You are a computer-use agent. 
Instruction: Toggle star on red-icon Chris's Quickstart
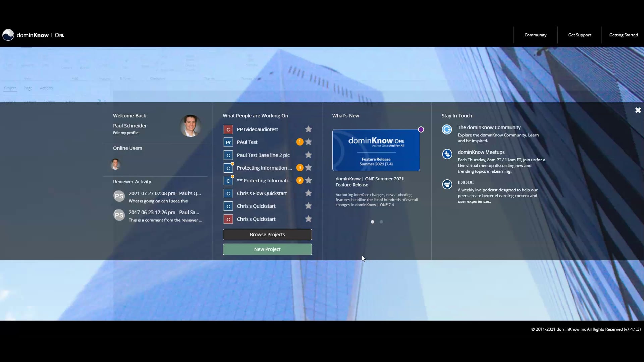click(x=308, y=219)
